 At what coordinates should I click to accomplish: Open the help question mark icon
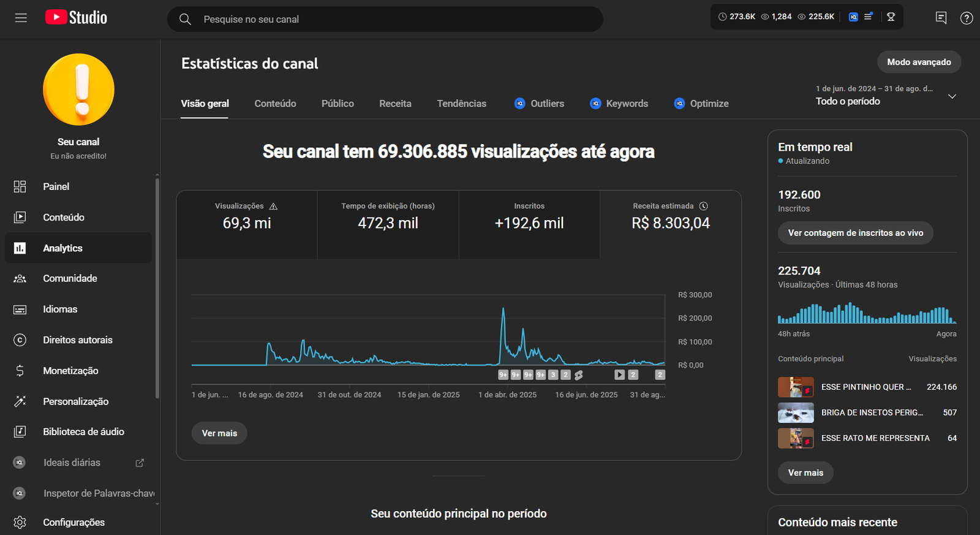pos(967,18)
